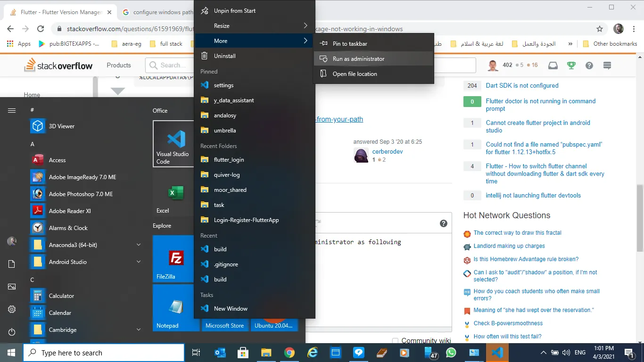The height and width of the screenshot is (362, 644).
Task: Open recent .gitignore file
Action: coord(255,264)
